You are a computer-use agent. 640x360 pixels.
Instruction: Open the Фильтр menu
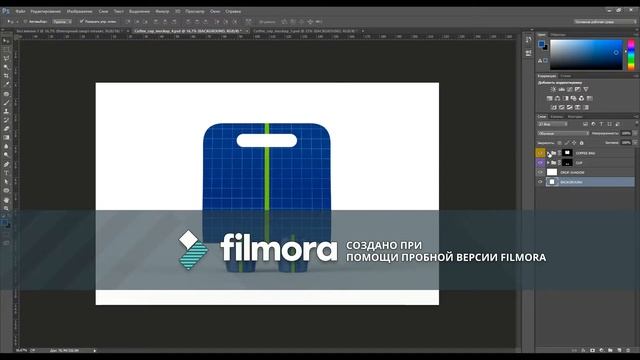pos(162,11)
